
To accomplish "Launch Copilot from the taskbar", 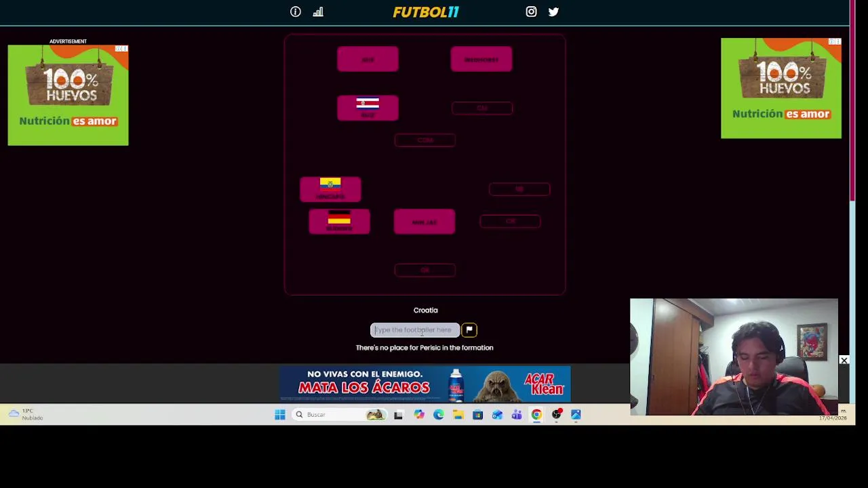I will pyautogui.click(x=419, y=415).
